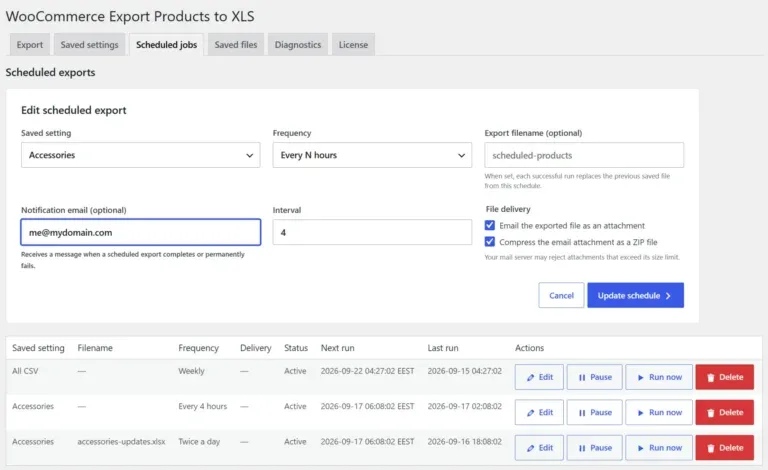The image size is (768, 470).
Task: Click trash icon for Twice a day schedule
Action: point(711,448)
